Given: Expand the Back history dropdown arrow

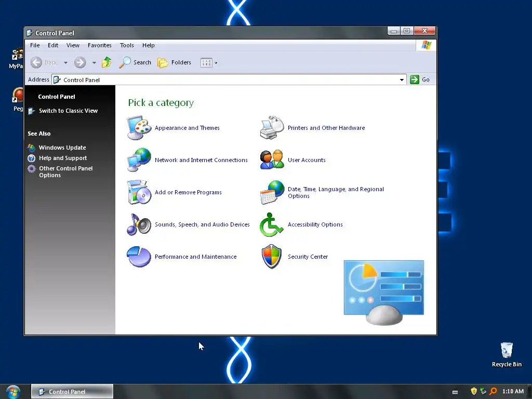Looking at the screenshot, I should [65, 63].
